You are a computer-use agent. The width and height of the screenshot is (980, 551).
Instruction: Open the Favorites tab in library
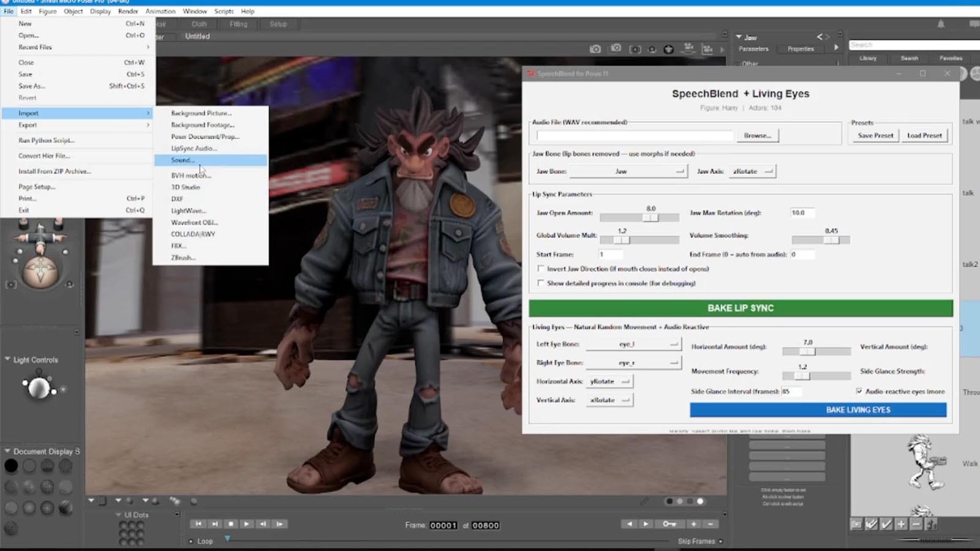(x=951, y=58)
